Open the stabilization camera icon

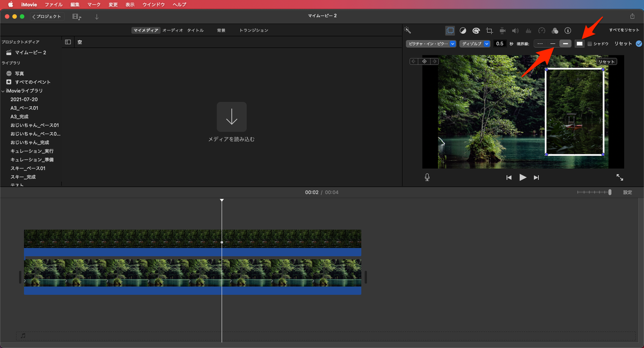click(503, 31)
